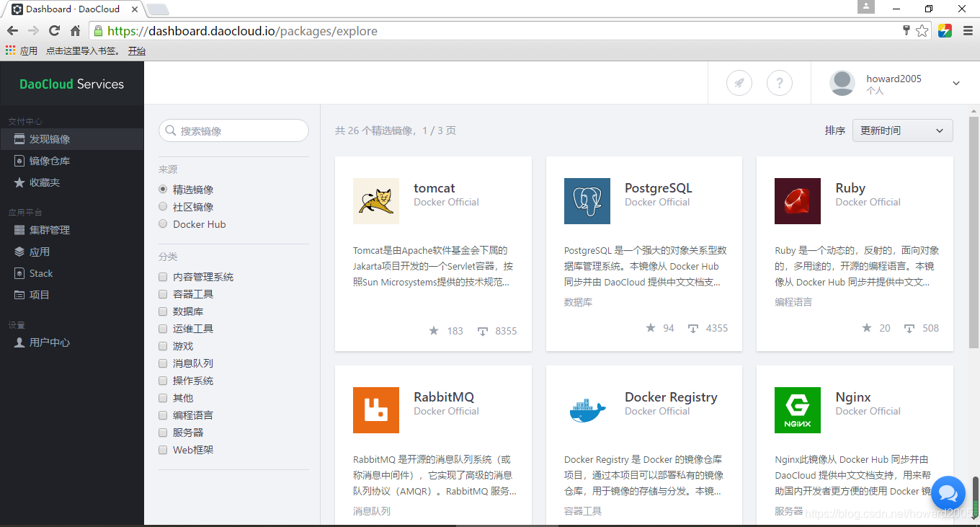Viewport: 980px width, 527px height.
Task: Check the 游戏 category checkbox
Action: tap(163, 346)
